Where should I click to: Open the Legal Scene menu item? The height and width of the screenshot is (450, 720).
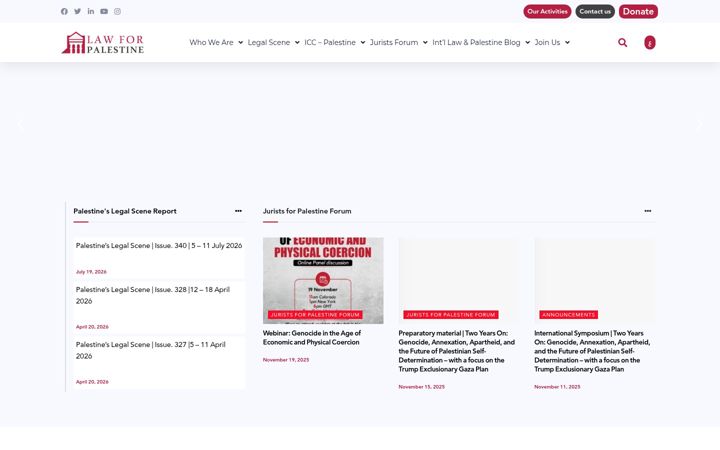coord(269,42)
